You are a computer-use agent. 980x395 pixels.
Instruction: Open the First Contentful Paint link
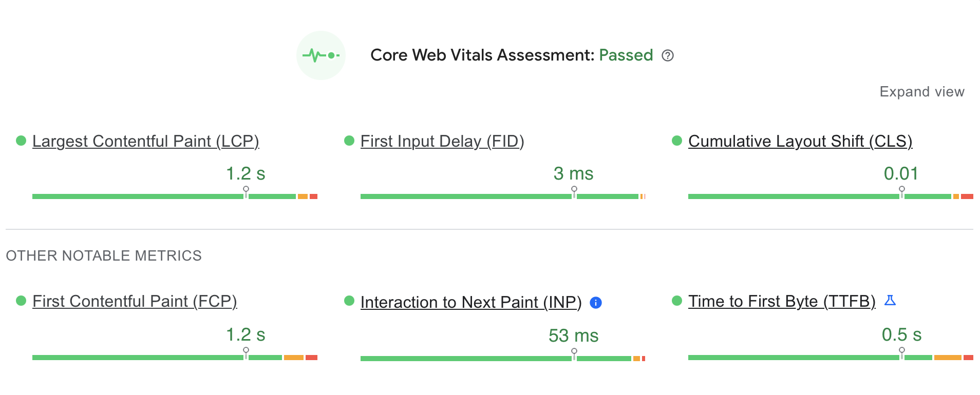coord(135,302)
